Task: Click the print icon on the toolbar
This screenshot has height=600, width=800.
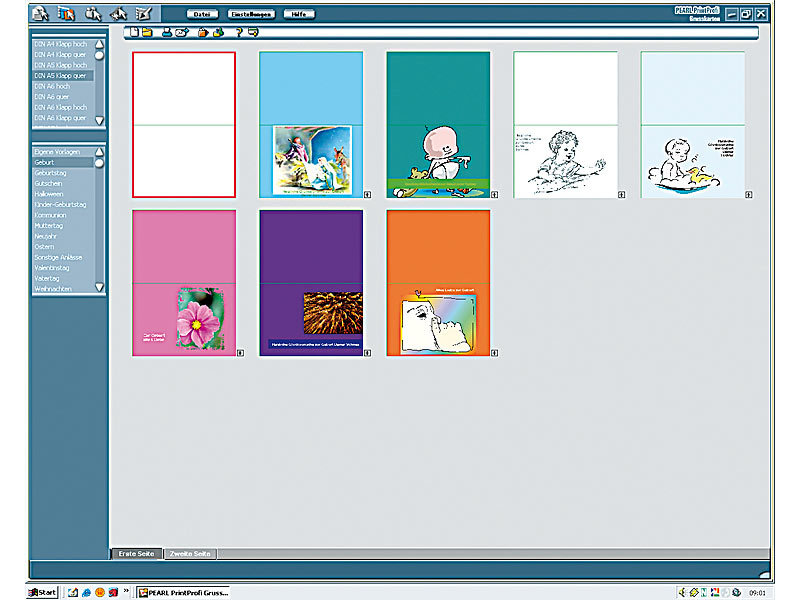Action: coord(203,32)
